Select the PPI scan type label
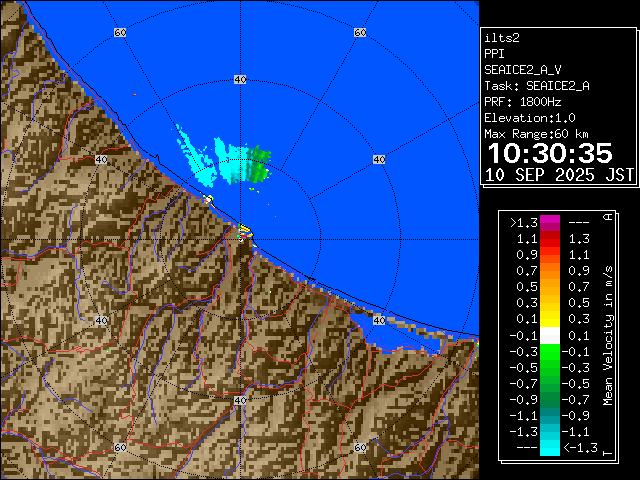 pyautogui.click(x=494, y=54)
